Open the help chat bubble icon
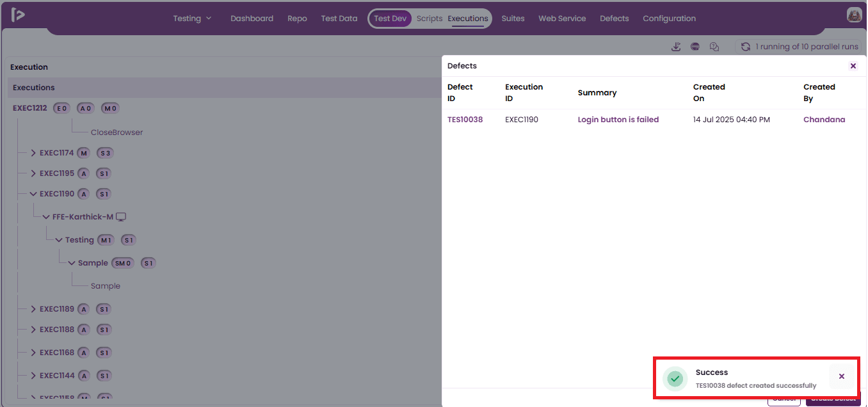Viewport: 868px width, 407px height. [x=714, y=47]
